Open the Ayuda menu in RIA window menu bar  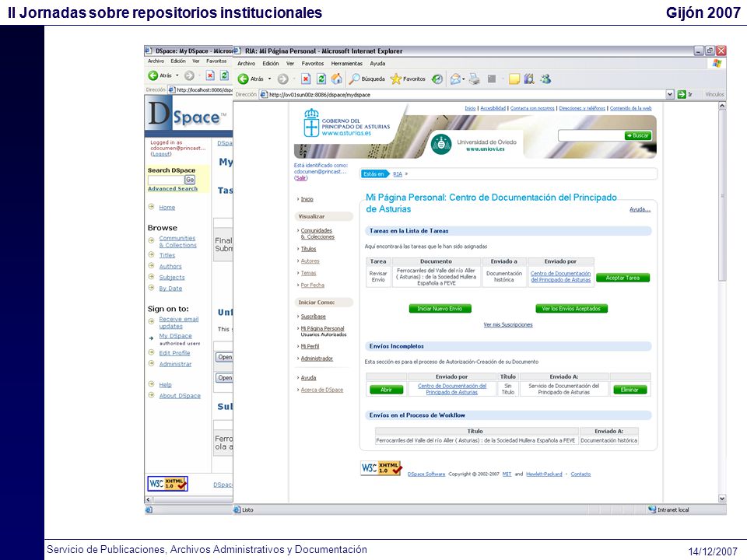coord(378,63)
